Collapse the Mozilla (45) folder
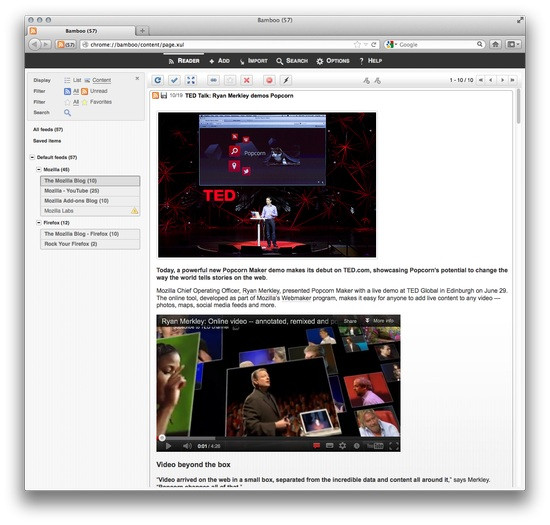 (39, 169)
